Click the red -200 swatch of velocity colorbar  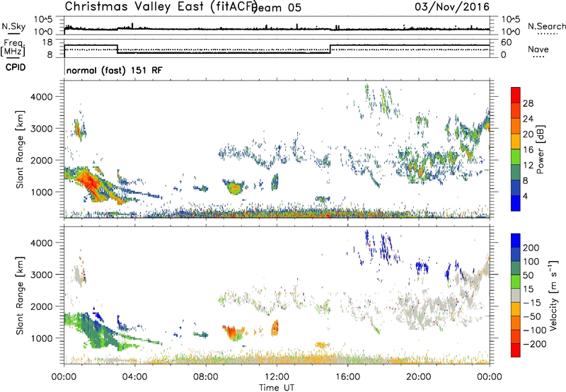(x=516, y=350)
